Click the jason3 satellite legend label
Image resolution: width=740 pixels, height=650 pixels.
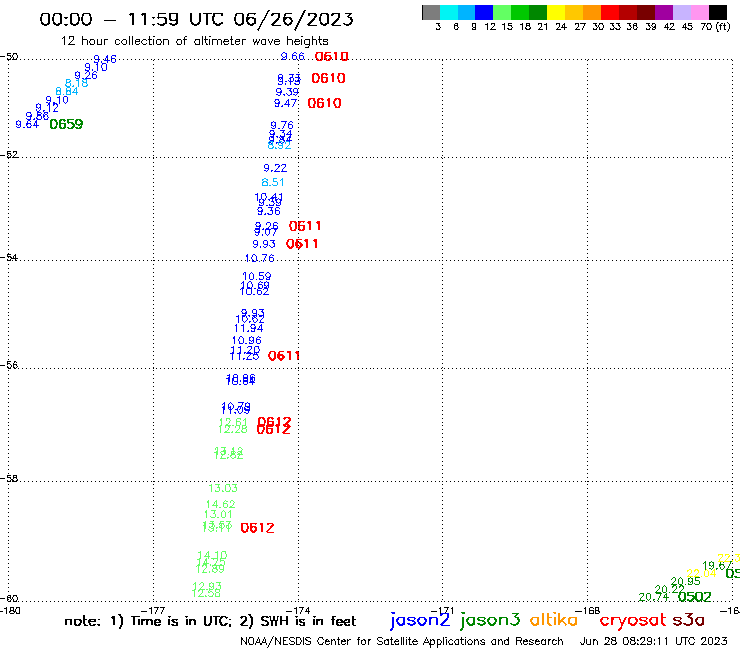[490, 620]
